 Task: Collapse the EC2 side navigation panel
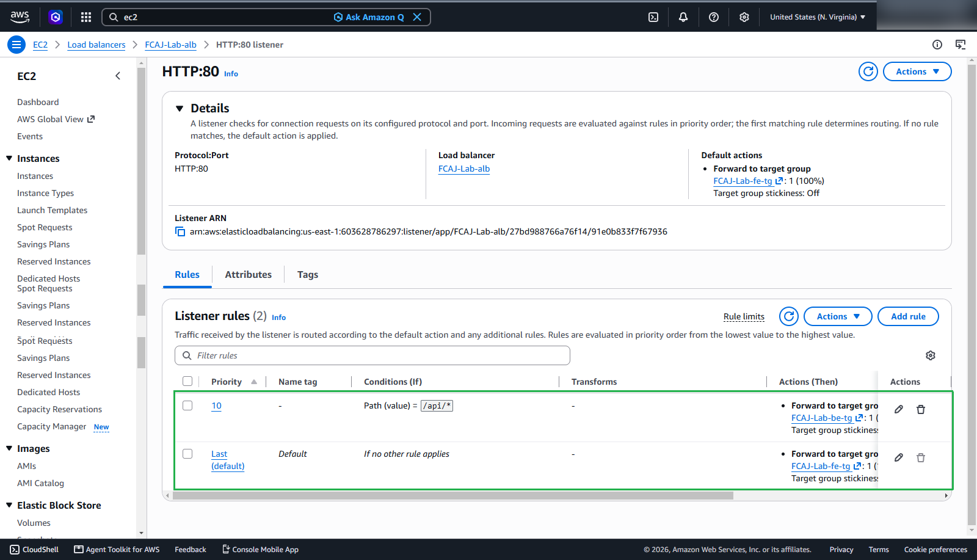118,76
